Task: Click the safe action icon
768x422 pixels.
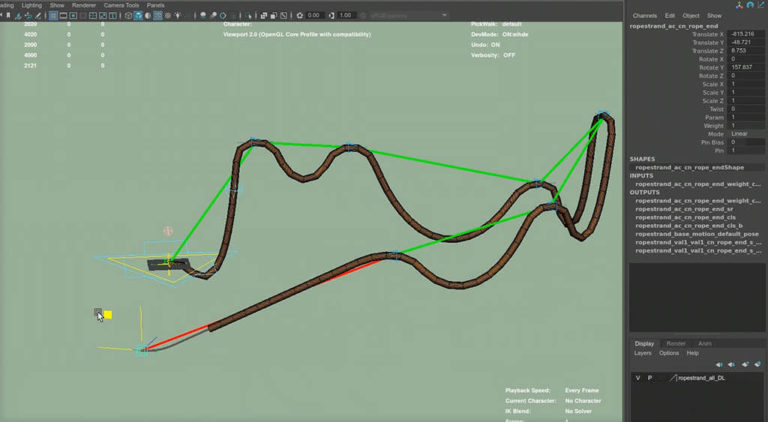Action: [102, 16]
